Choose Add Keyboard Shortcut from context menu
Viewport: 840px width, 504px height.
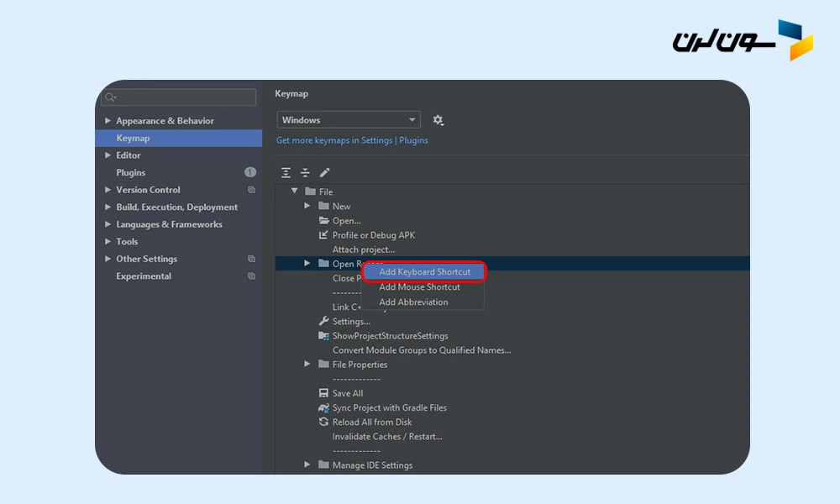coord(423,271)
